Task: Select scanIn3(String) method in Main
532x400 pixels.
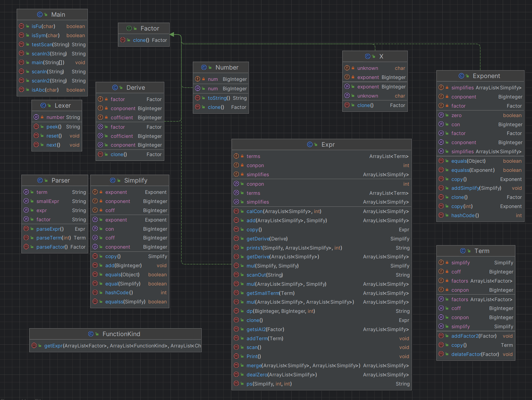Action: point(49,54)
